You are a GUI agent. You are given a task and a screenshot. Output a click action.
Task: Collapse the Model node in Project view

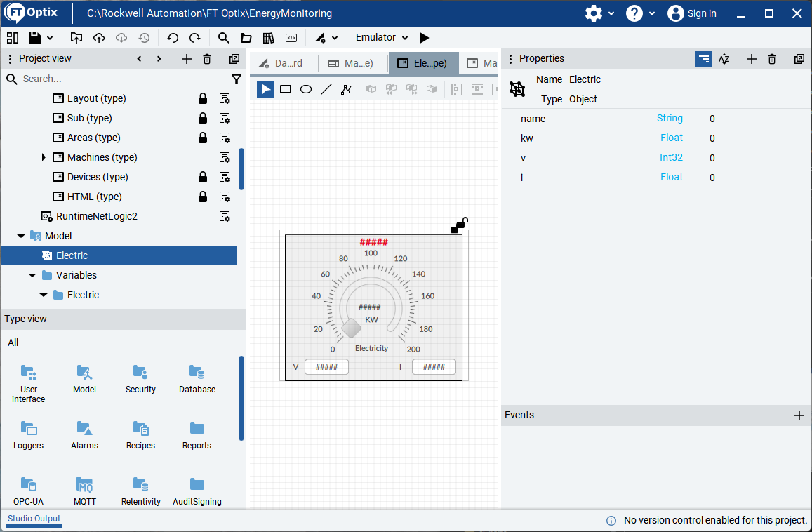[x=21, y=236]
